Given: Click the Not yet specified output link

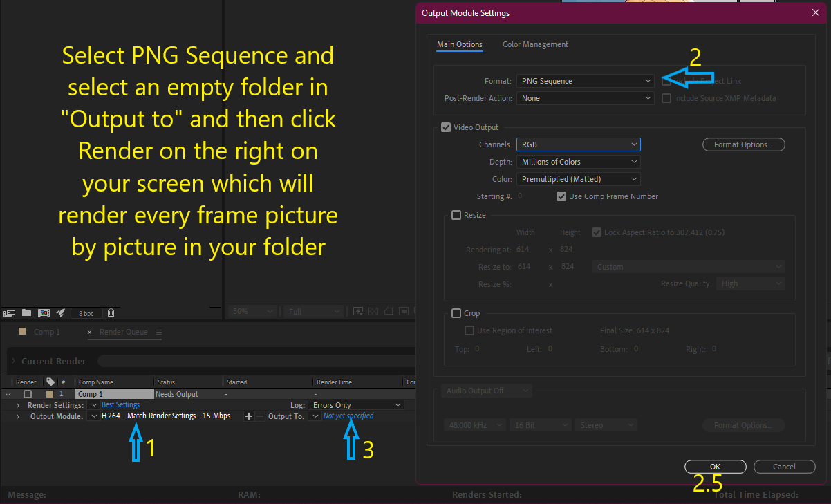Looking at the screenshot, I should [348, 416].
